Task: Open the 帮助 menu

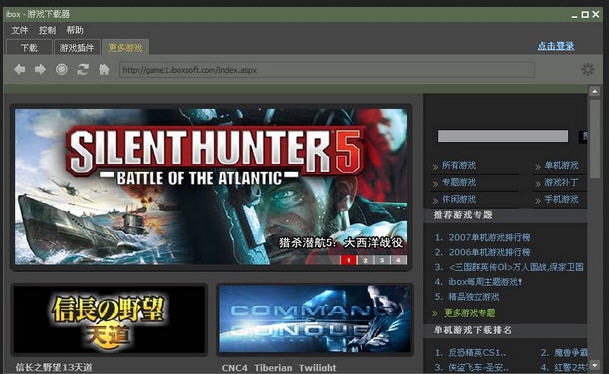Action: tap(75, 30)
